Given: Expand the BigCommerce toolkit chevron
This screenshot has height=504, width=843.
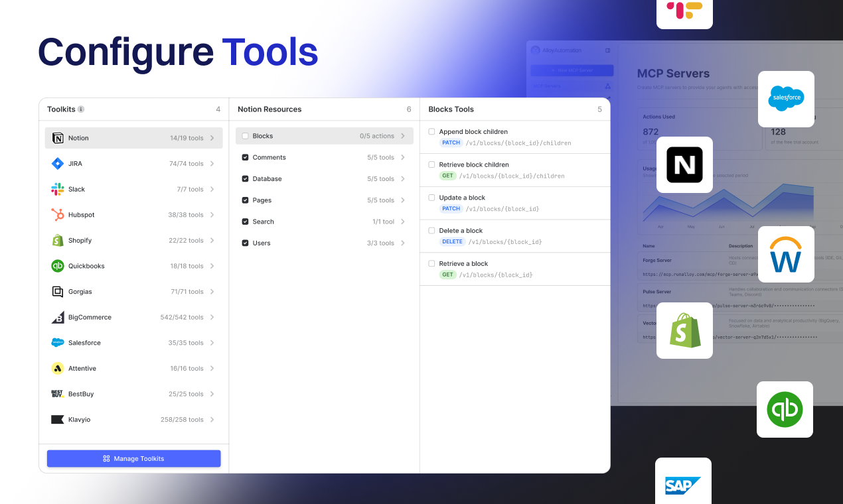Looking at the screenshot, I should (x=212, y=318).
